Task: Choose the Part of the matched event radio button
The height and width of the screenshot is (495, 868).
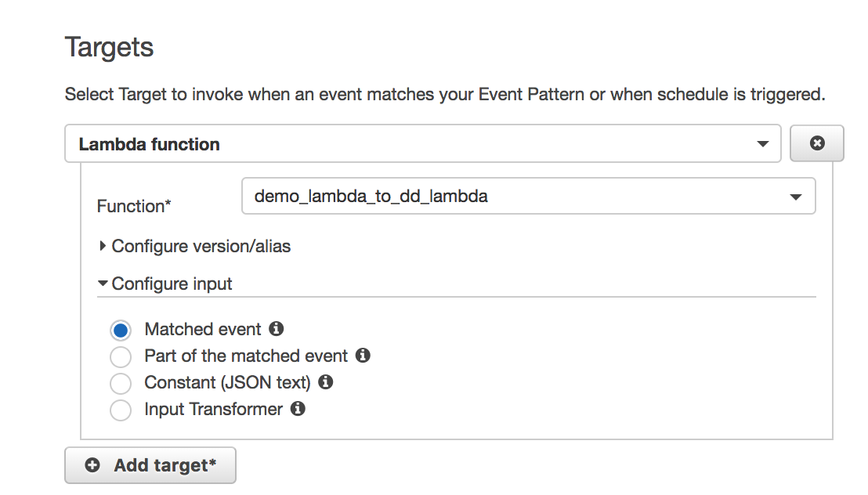Action: tap(121, 357)
